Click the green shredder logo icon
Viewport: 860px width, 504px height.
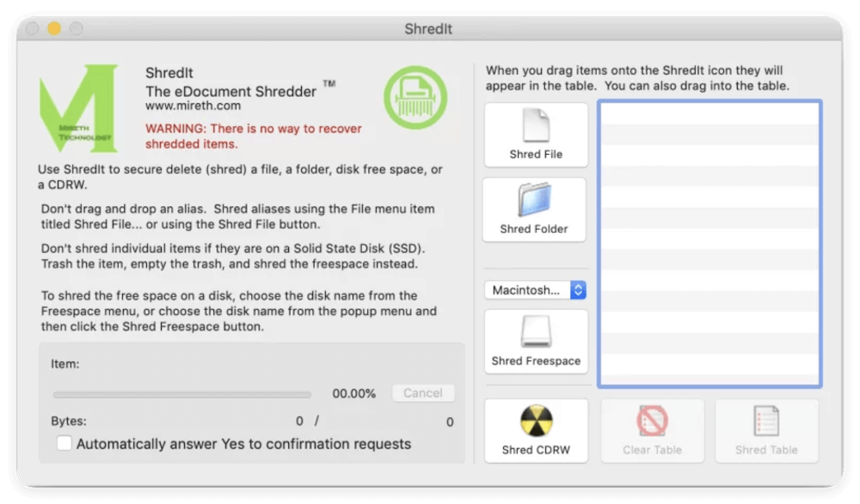click(416, 97)
